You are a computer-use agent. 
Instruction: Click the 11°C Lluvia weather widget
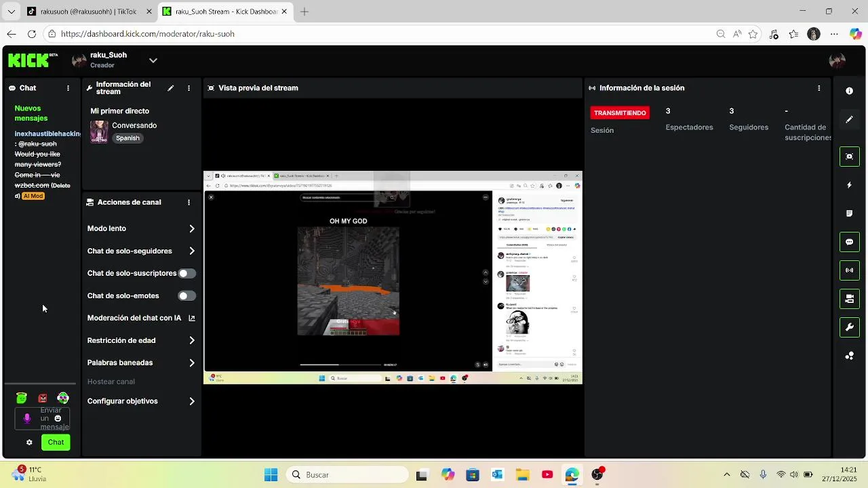28,474
